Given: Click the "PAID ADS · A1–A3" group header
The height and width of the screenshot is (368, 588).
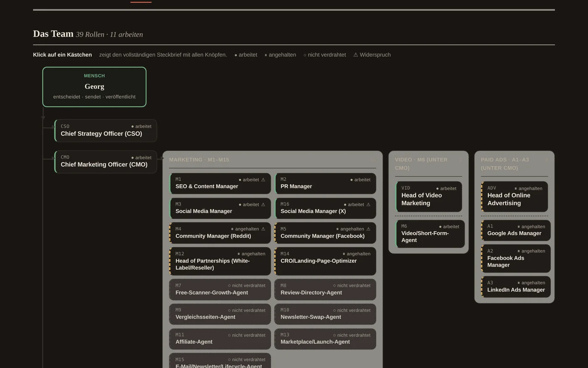Looking at the screenshot, I should (505, 164).
